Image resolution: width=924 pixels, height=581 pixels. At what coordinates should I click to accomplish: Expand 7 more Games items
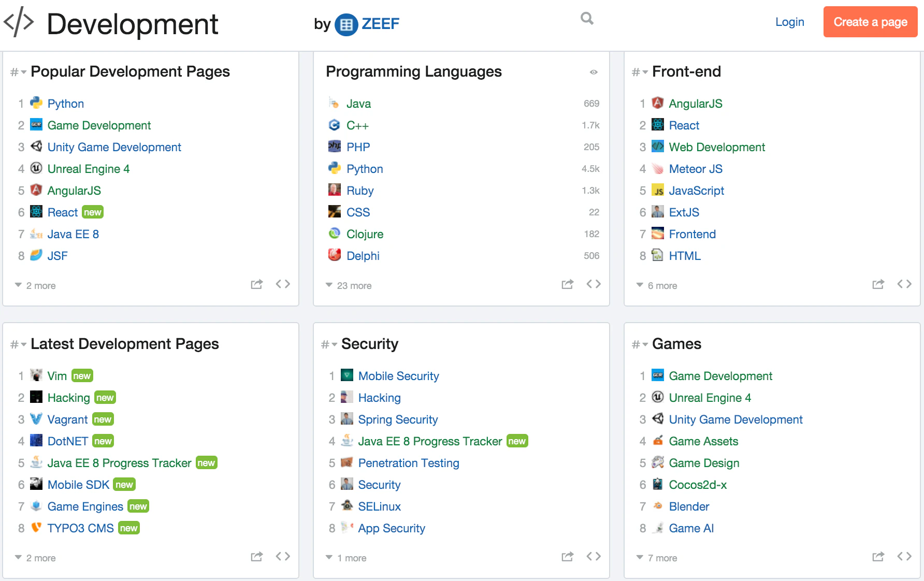click(657, 558)
